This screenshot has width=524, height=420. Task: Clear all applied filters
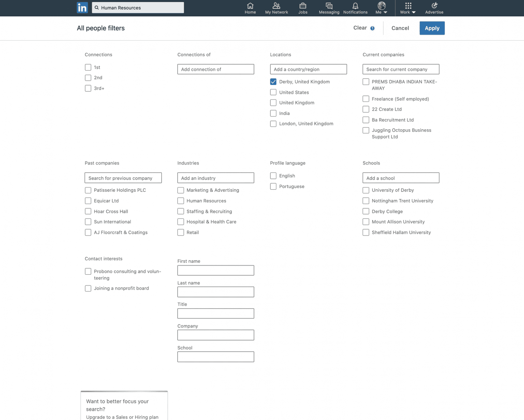[x=360, y=28]
